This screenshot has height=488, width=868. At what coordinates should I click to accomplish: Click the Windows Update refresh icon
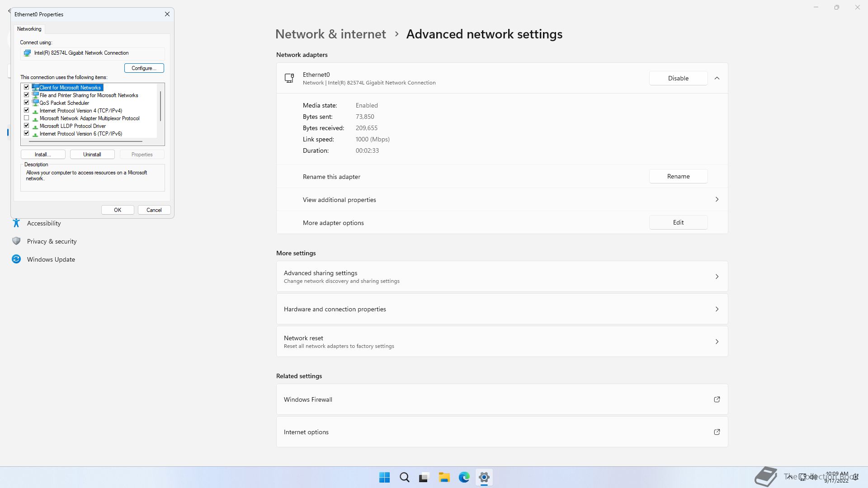click(x=16, y=259)
